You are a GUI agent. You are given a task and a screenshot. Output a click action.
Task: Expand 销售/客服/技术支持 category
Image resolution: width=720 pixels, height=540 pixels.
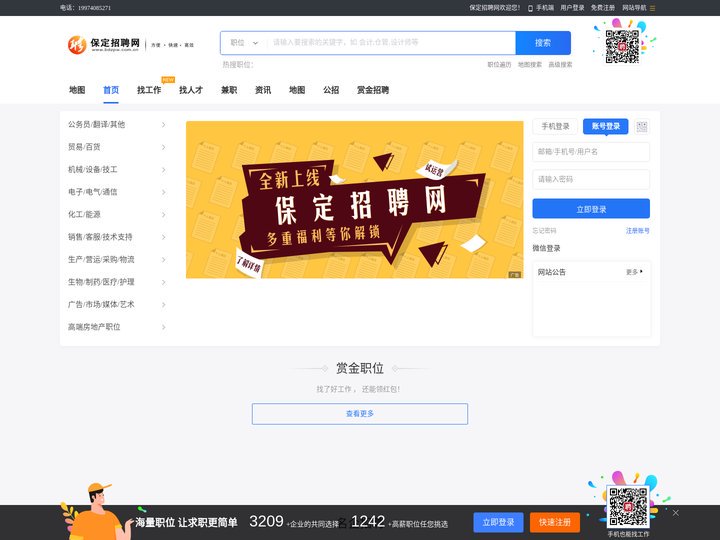(117, 237)
